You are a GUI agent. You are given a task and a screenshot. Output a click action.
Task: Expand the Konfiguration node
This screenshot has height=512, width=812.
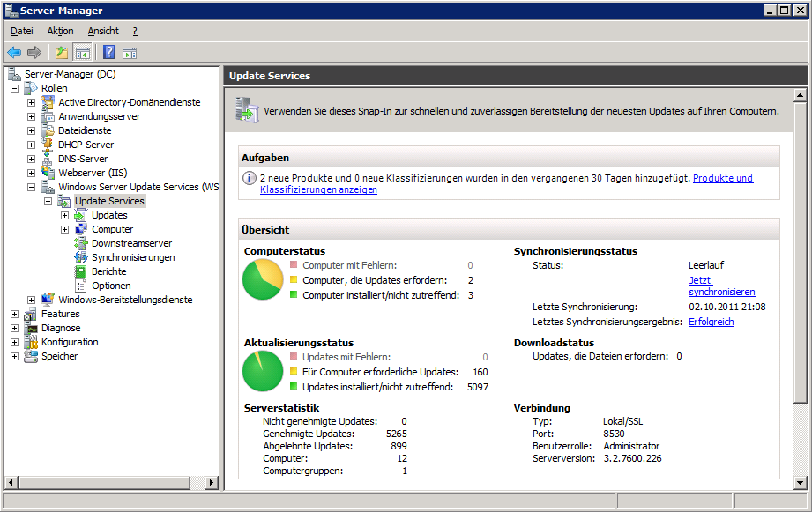14,342
